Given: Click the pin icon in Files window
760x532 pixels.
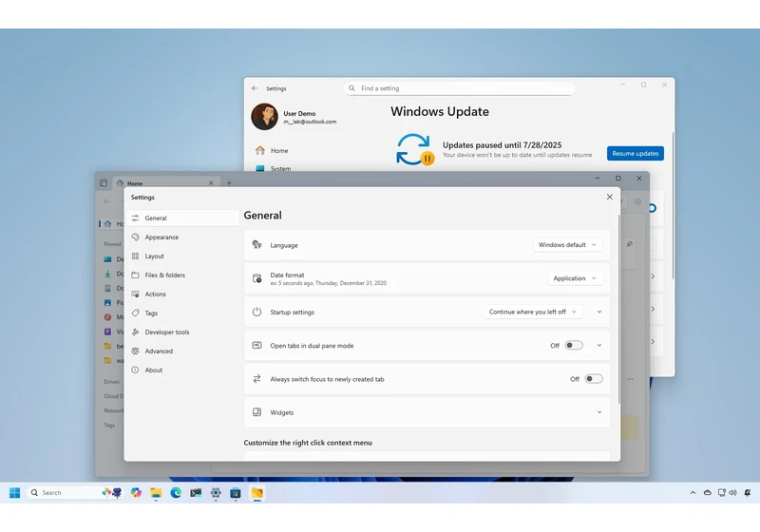Looking at the screenshot, I should pos(630,244).
